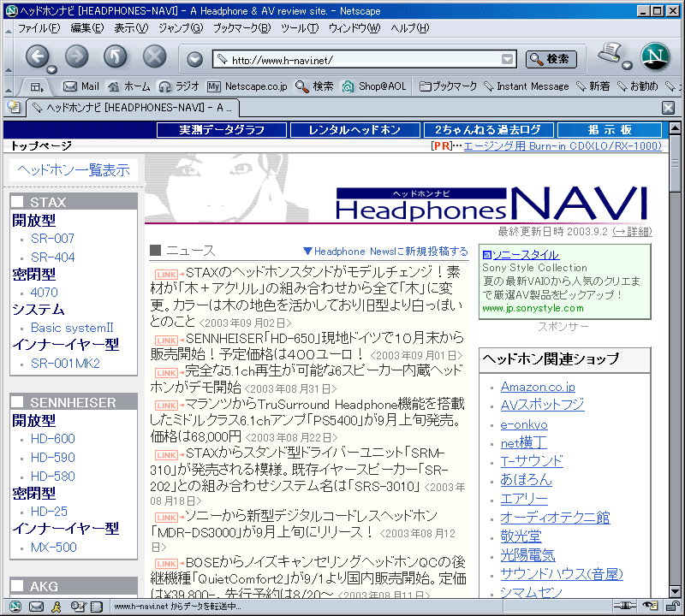The width and height of the screenshot is (685, 616).
Task: Open the Instant Message toolbar bookmark
Action: 527,86
